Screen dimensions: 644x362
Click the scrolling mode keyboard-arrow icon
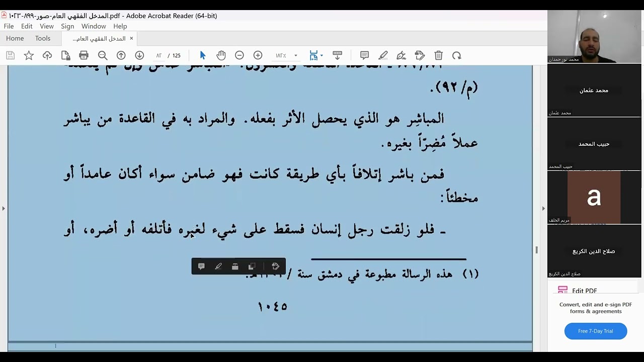pyautogui.click(x=338, y=55)
